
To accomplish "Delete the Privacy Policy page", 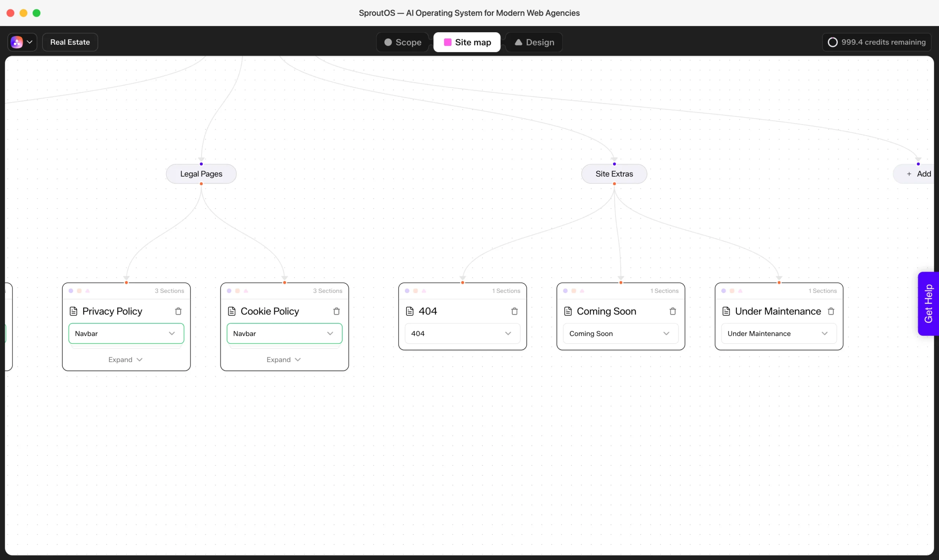I will coord(178,311).
